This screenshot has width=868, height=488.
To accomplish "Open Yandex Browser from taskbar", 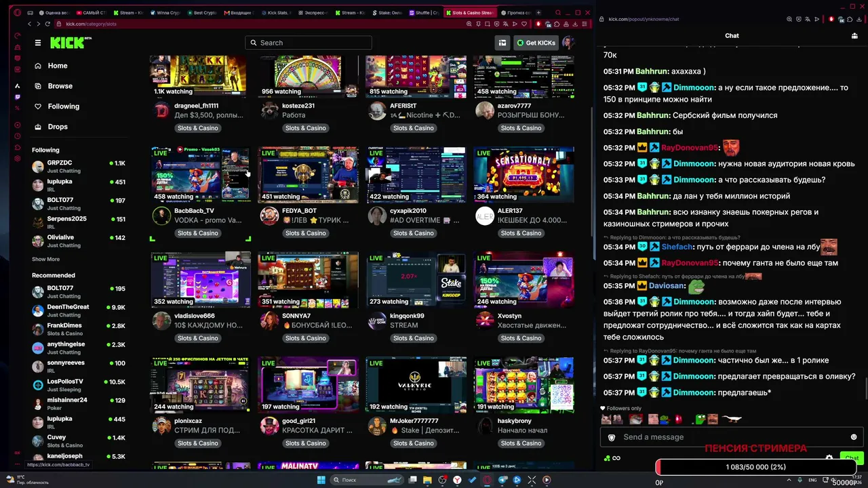I will click(x=458, y=480).
